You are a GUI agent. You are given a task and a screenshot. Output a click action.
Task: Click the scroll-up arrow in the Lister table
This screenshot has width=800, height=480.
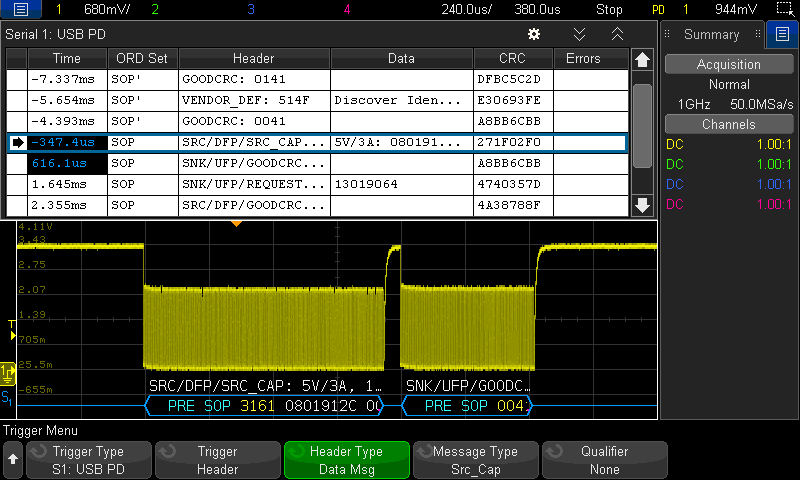(x=643, y=60)
